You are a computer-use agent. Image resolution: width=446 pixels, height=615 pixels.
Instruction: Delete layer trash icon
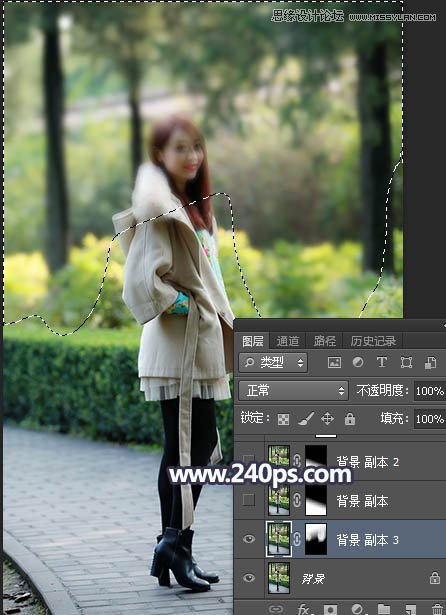[x=437, y=609]
